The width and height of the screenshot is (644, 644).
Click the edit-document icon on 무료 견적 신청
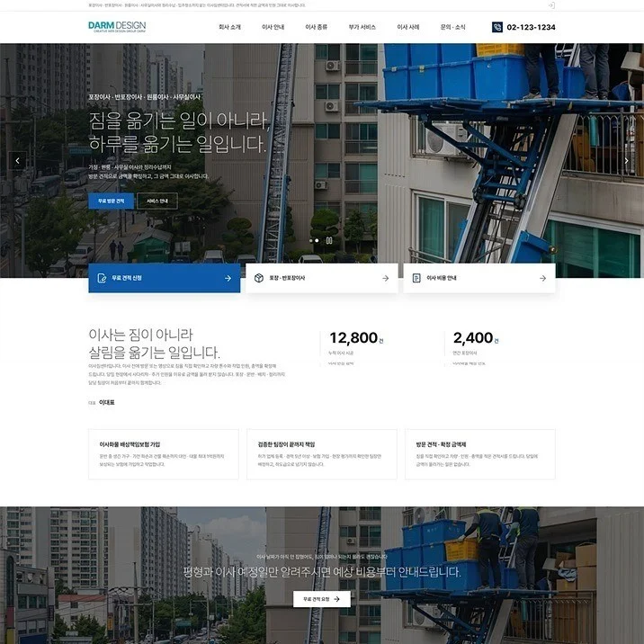click(x=102, y=278)
